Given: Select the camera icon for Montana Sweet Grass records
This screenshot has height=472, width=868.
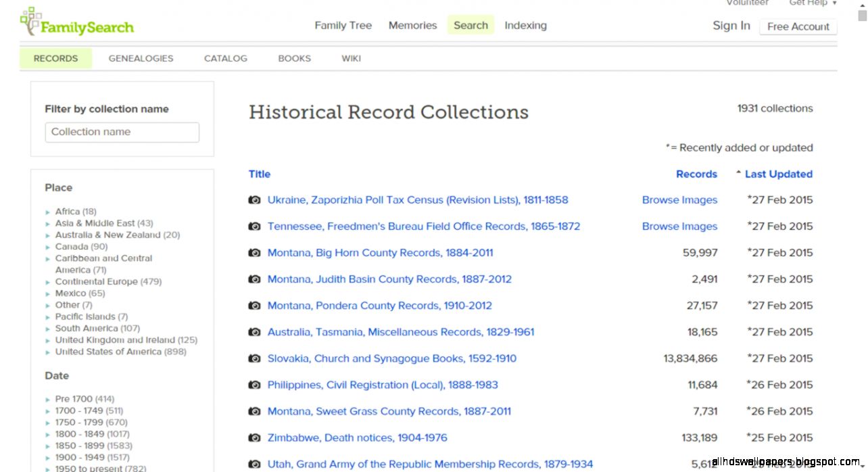Looking at the screenshot, I should click(254, 411).
